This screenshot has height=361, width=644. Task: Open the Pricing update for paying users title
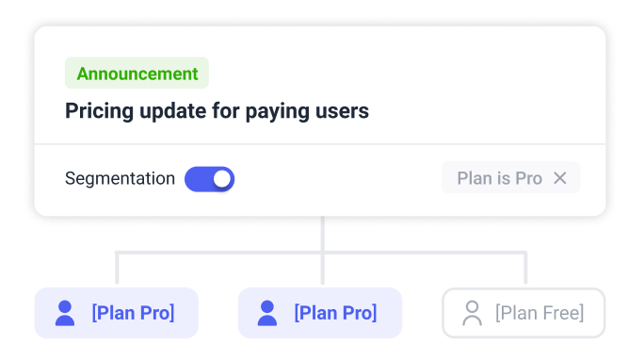[217, 111]
